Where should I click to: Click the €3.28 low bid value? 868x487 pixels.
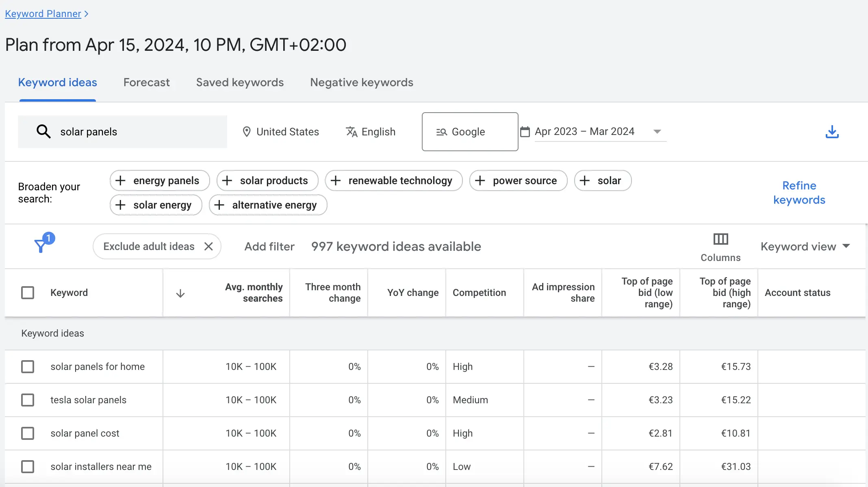[660, 367]
